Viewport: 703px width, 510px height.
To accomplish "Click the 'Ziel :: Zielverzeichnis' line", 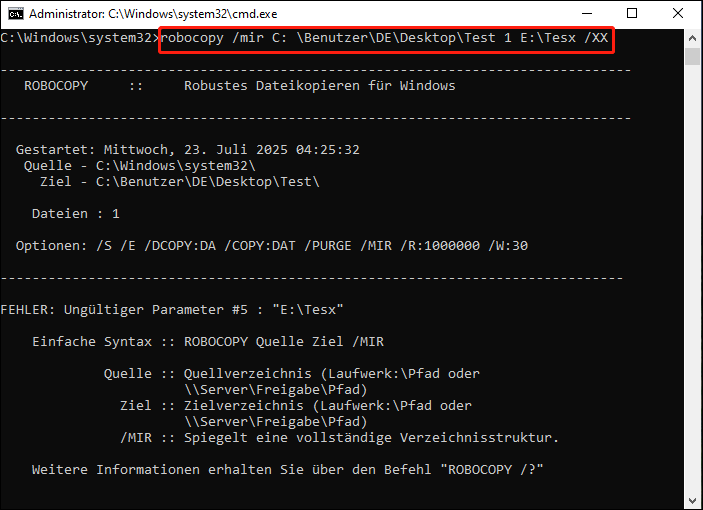I will (295, 406).
